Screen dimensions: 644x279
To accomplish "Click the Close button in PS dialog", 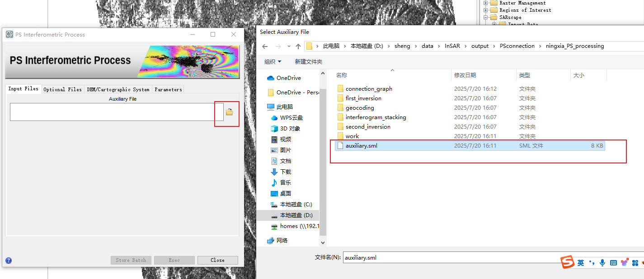I will tap(217, 260).
